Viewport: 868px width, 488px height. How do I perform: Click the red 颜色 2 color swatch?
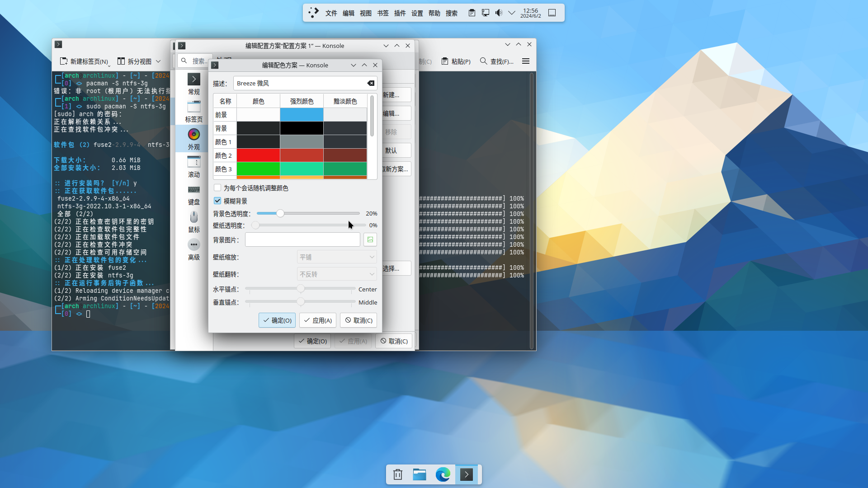tap(258, 155)
